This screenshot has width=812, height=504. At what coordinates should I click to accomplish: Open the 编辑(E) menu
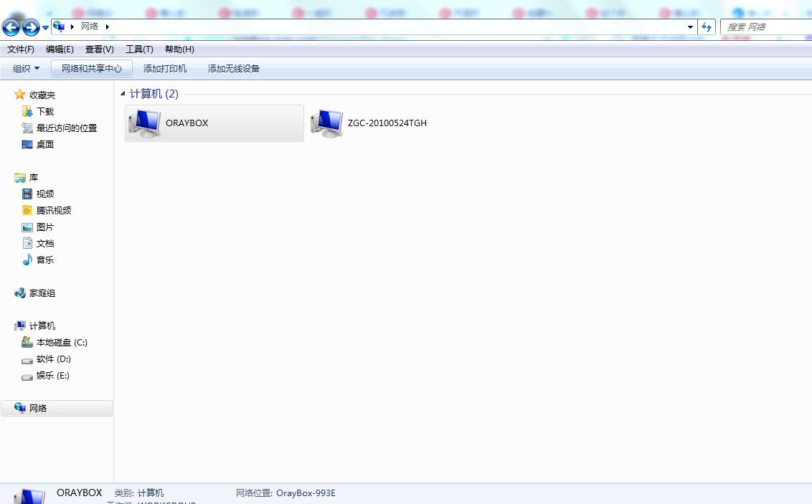60,49
